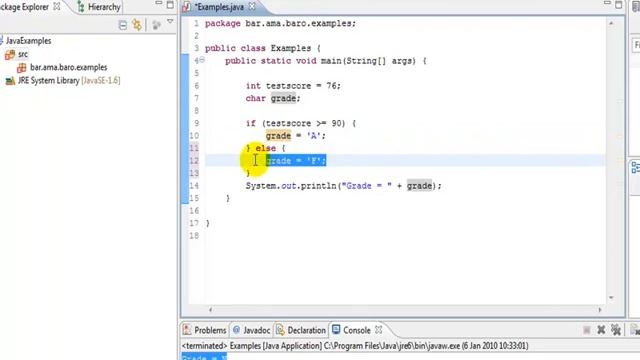Click the Hierarchy tab icon
The height and width of the screenshot is (360, 640).
click(81, 7)
